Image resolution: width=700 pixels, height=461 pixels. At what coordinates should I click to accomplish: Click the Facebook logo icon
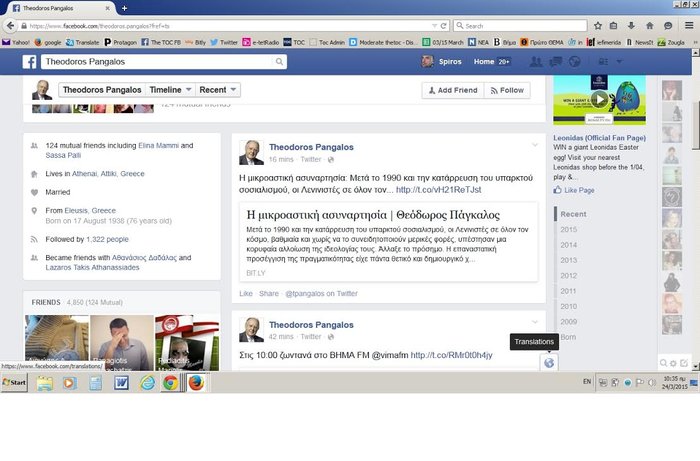click(29, 62)
